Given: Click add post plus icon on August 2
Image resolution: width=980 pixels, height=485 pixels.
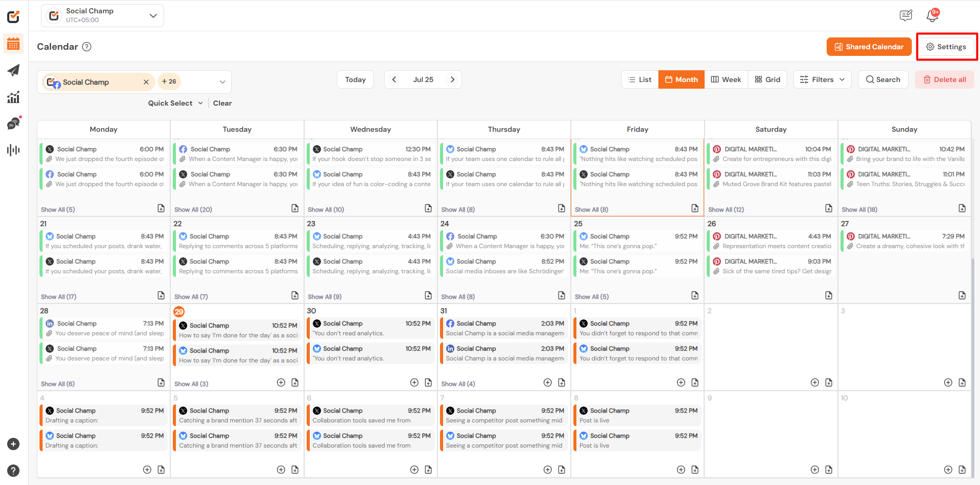Looking at the screenshot, I should 815,382.
